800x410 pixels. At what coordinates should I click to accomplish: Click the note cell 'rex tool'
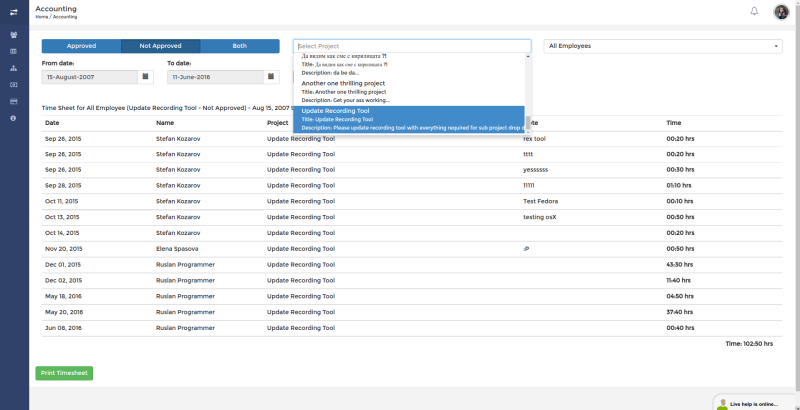pos(534,139)
